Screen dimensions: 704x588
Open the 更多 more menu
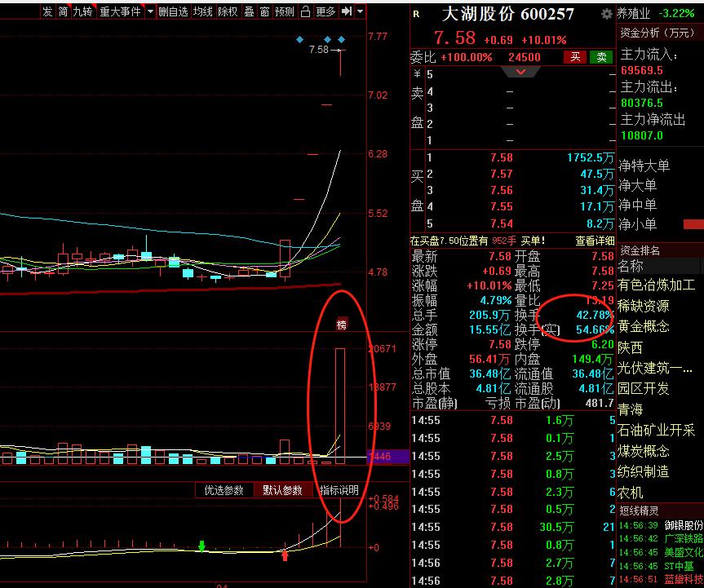click(325, 11)
